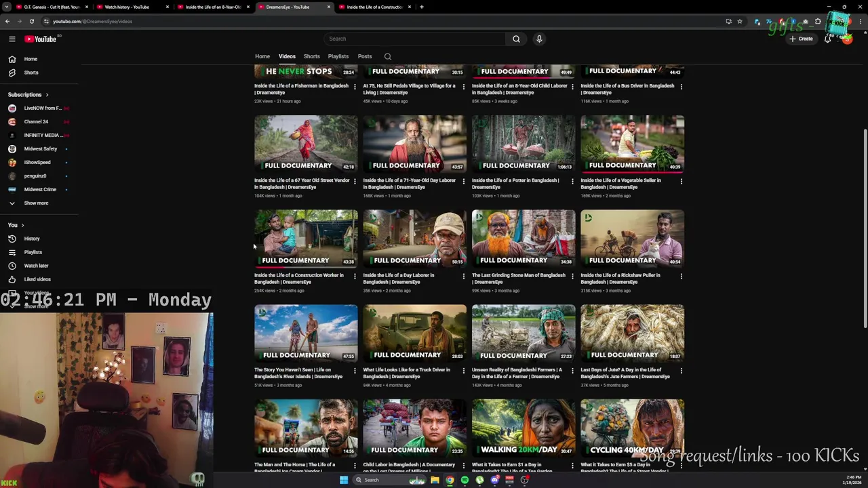Screen dimensions: 868x488
Task: Play Last Grinding Stone Man thumbnail
Action: pyautogui.click(x=524, y=239)
